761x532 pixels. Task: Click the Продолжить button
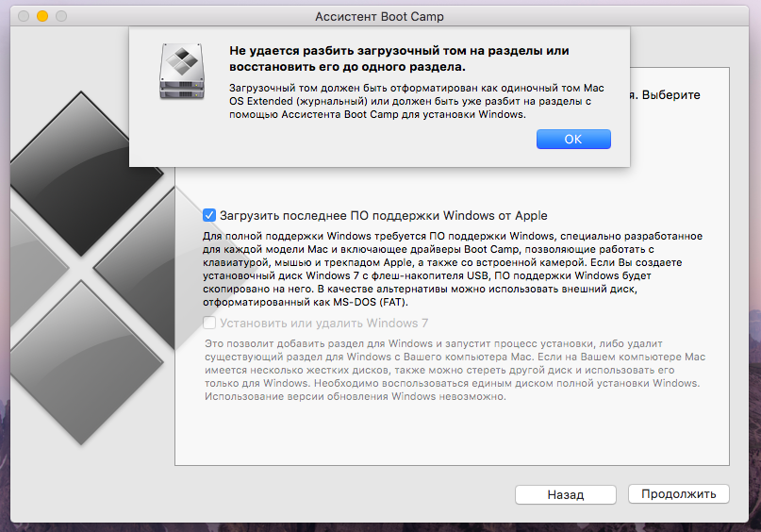coord(679,493)
